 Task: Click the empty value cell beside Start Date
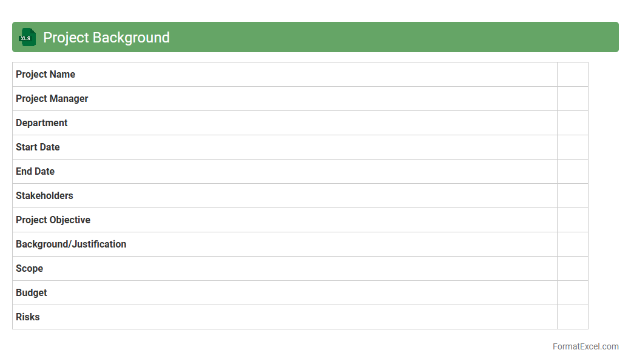click(572, 147)
